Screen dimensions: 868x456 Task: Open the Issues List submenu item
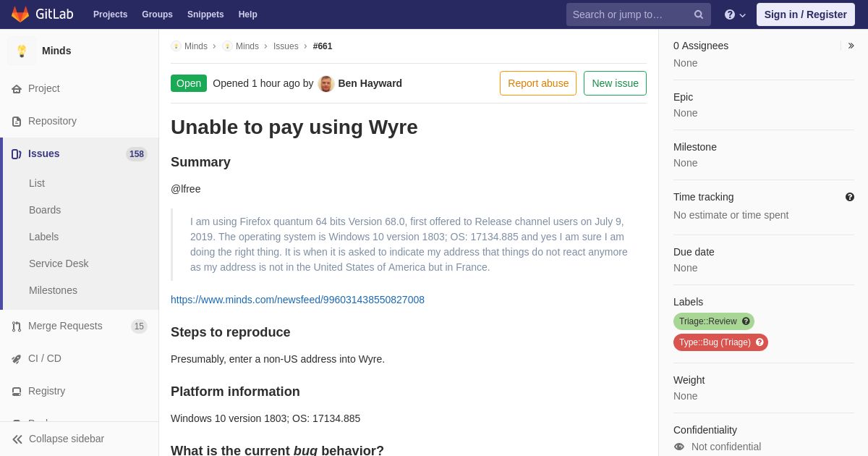pos(37,183)
